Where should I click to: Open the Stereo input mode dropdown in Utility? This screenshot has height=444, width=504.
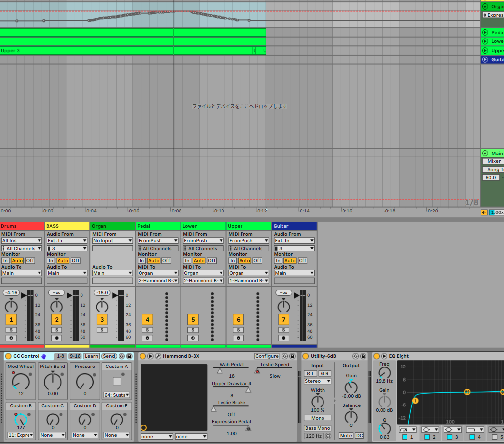[x=317, y=381]
